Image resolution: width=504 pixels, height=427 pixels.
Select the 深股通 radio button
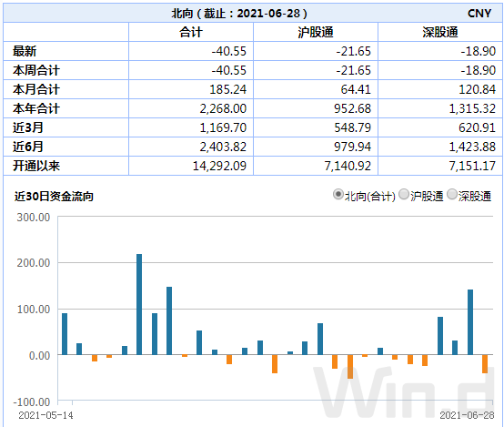[451, 195]
